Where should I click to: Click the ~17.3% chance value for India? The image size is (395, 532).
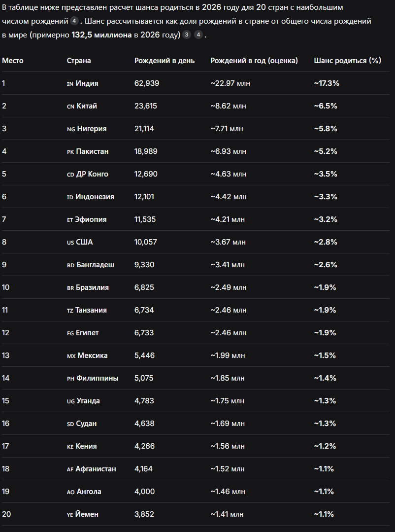pyautogui.click(x=327, y=83)
